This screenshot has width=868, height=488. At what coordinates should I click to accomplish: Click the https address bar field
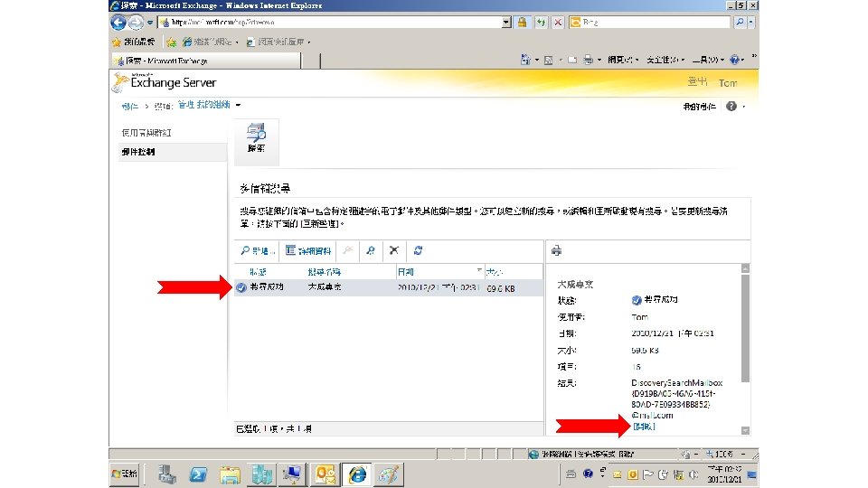330,22
